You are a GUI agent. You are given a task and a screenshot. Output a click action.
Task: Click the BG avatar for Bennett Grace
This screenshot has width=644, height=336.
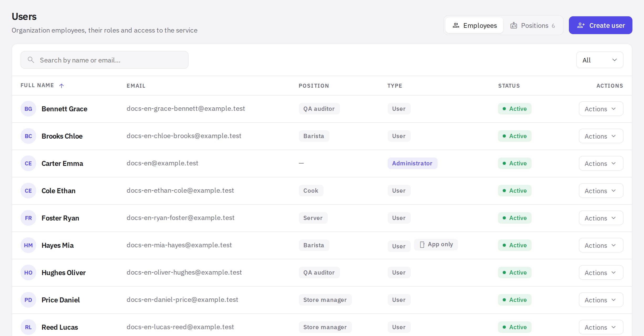point(28,109)
